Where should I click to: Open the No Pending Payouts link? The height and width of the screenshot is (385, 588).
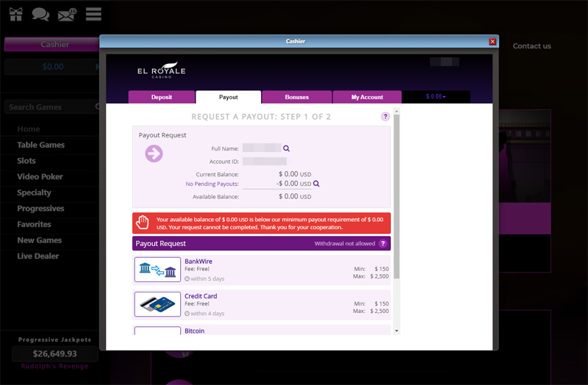(212, 184)
